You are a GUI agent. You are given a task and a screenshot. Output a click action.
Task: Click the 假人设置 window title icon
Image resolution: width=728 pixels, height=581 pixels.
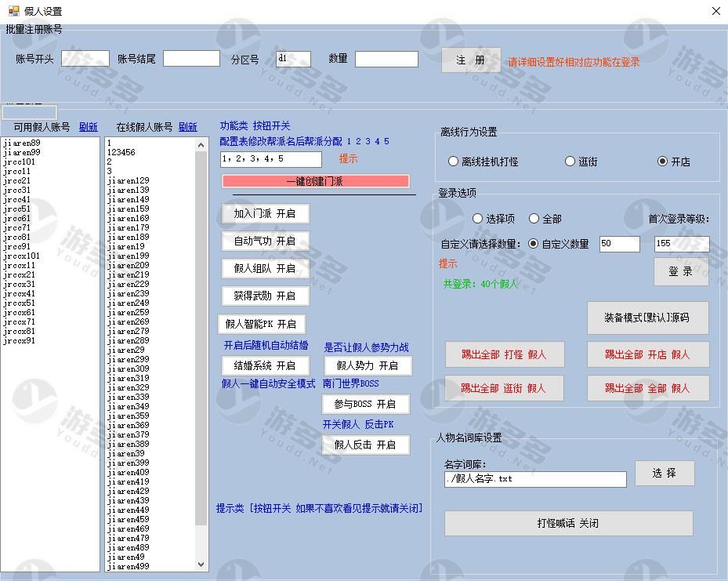(x=14, y=11)
